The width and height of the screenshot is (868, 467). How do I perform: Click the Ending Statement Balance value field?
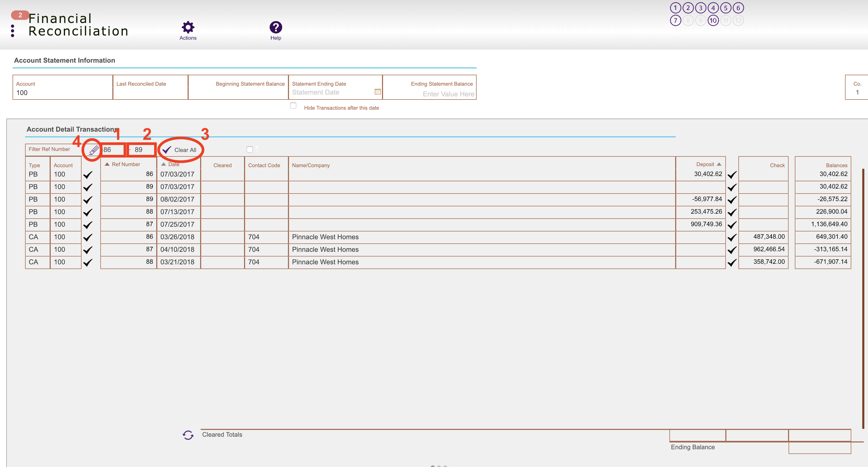(448, 94)
